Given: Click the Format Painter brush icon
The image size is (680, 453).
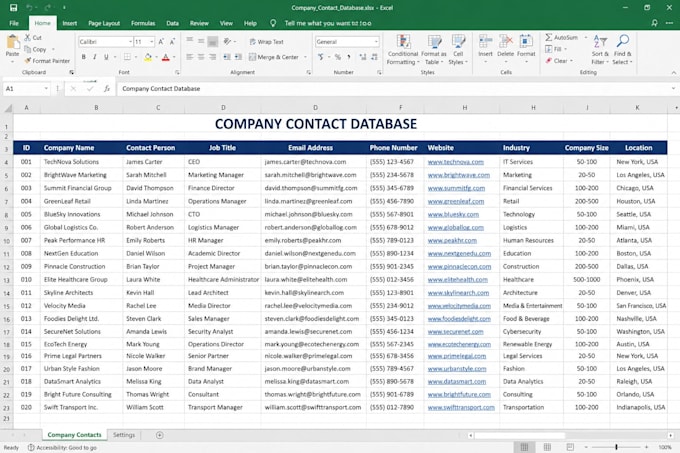Looking at the screenshot, I should pyautogui.click(x=28, y=61).
